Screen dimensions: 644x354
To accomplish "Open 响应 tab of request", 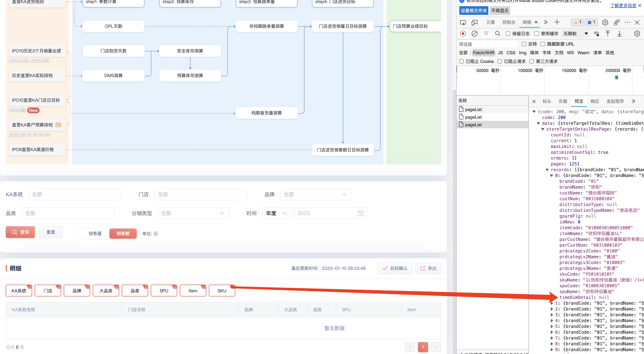I will tap(595, 101).
